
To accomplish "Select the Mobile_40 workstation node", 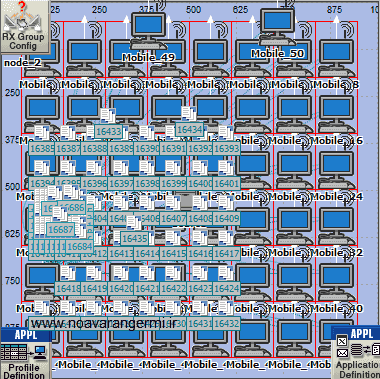I will coord(336,282).
